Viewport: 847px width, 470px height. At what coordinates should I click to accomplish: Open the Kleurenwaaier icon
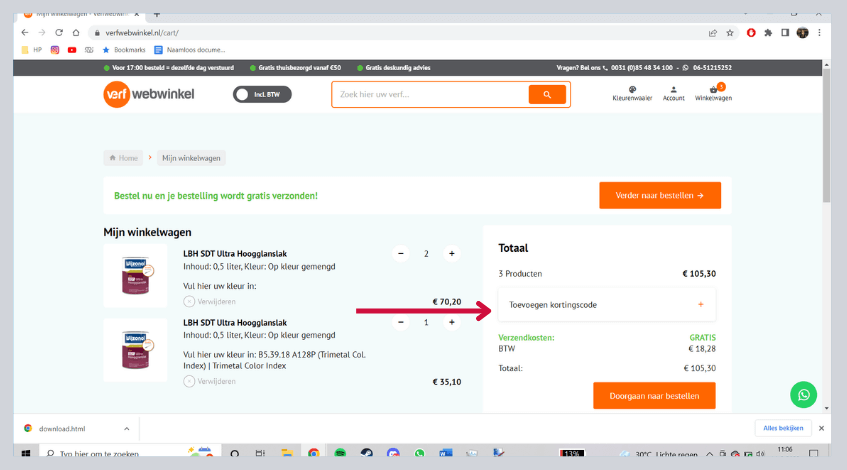pos(632,93)
